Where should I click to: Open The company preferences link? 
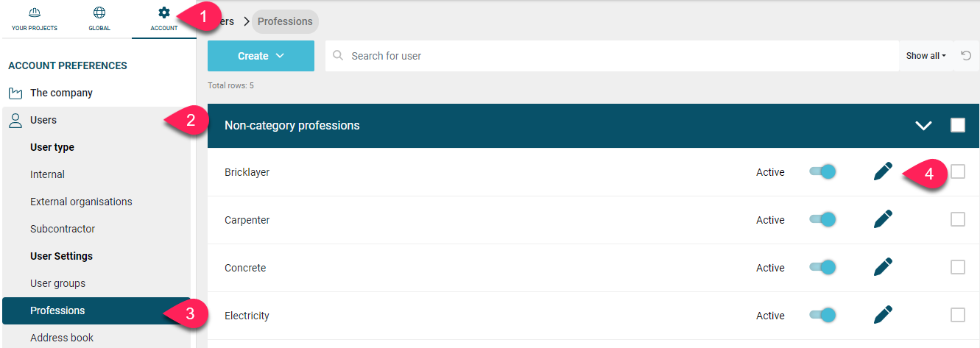61,93
